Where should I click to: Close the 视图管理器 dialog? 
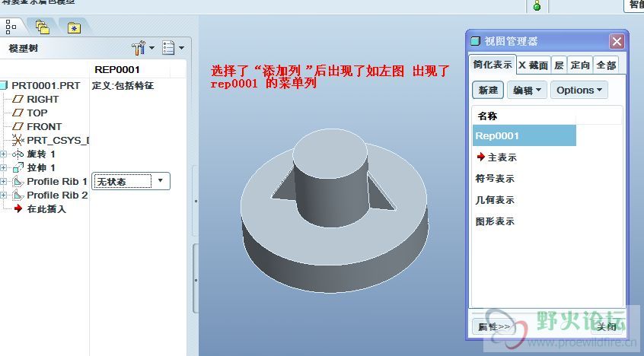pyautogui.click(x=617, y=42)
